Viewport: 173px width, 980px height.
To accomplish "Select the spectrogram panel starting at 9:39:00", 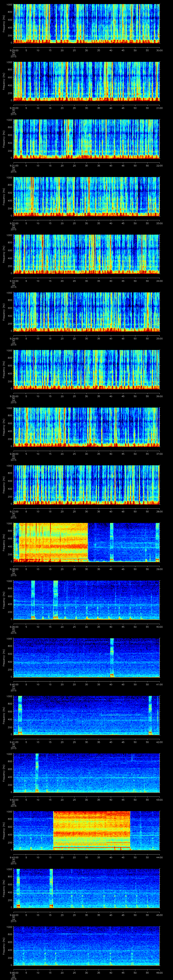I will pyautogui.click(x=87, y=600).
